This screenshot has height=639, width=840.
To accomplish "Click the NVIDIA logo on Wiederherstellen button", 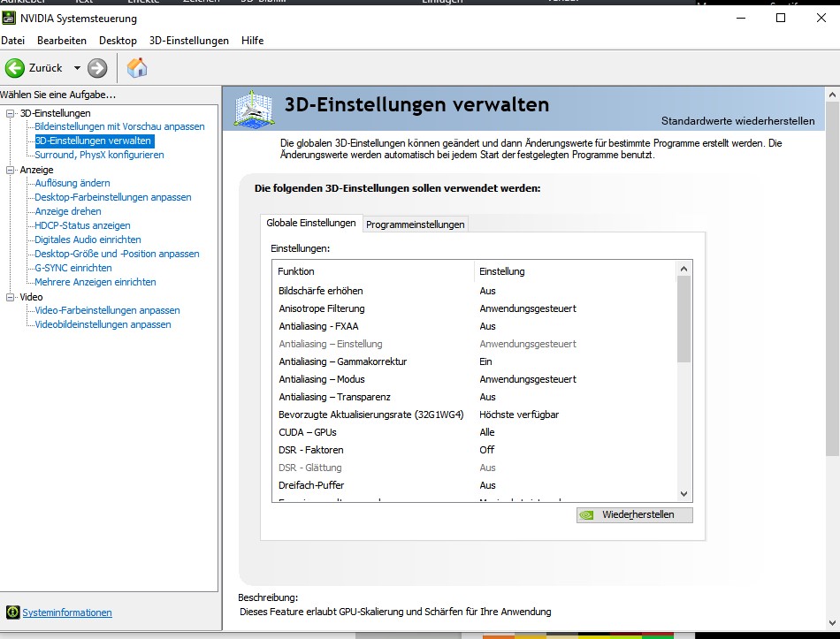I will coord(586,514).
